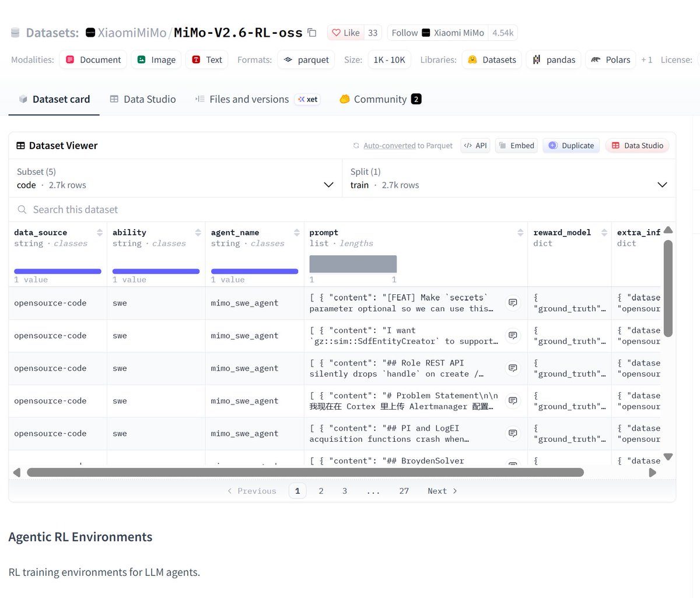
Task: Click the pagination ellipsis
Action: [373, 491]
